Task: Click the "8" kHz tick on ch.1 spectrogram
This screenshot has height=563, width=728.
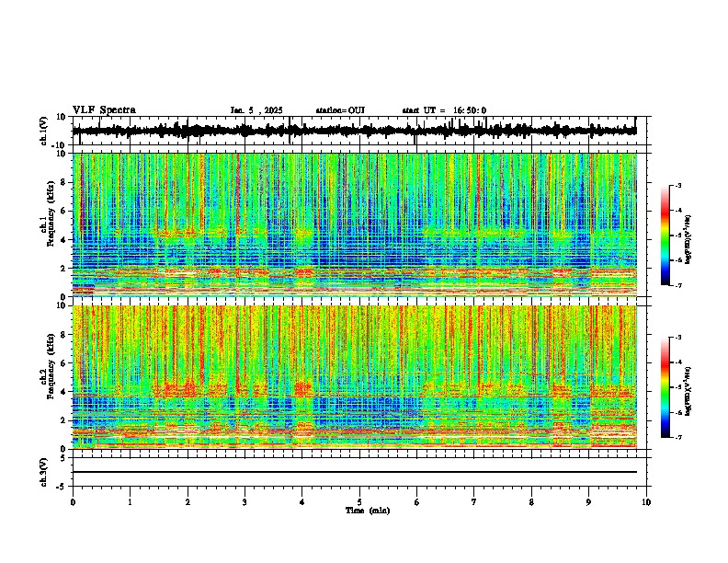Action: coord(63,182)
